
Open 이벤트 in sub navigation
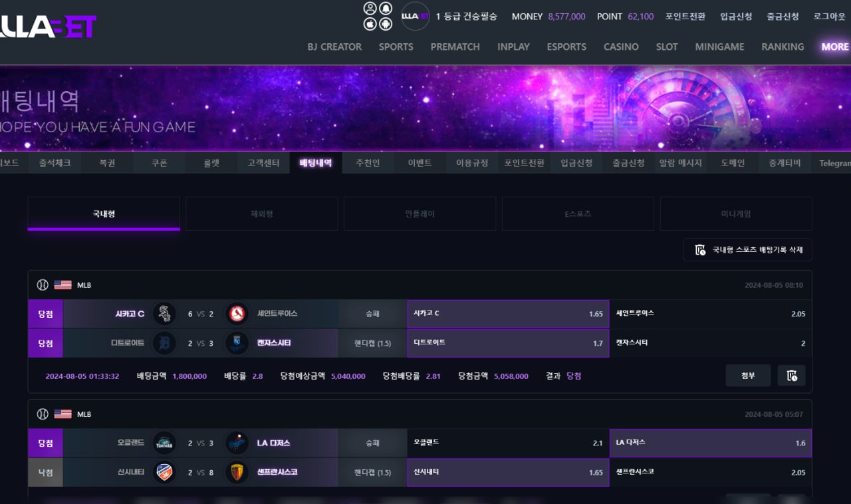tap(420, 163)
